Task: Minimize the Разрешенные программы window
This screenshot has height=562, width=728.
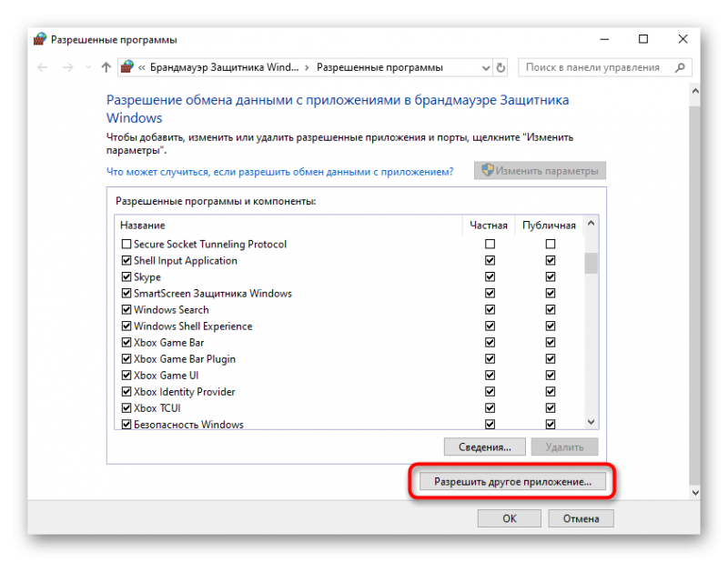Action: (604, 39)
